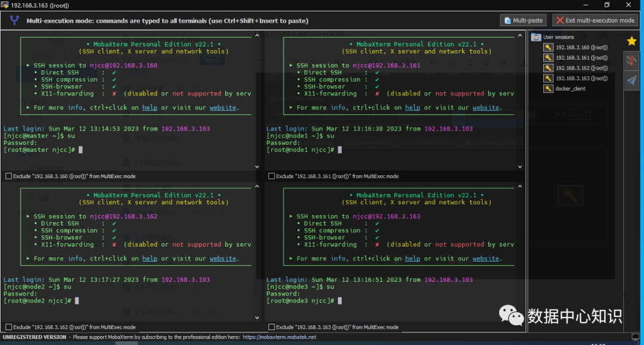Open help link in master terminal
This screenshot has width=644, height=345.
pos(150,108)
